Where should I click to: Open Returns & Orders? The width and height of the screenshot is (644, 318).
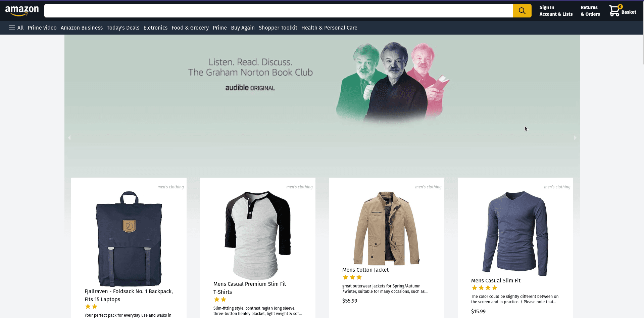(590, 11)
